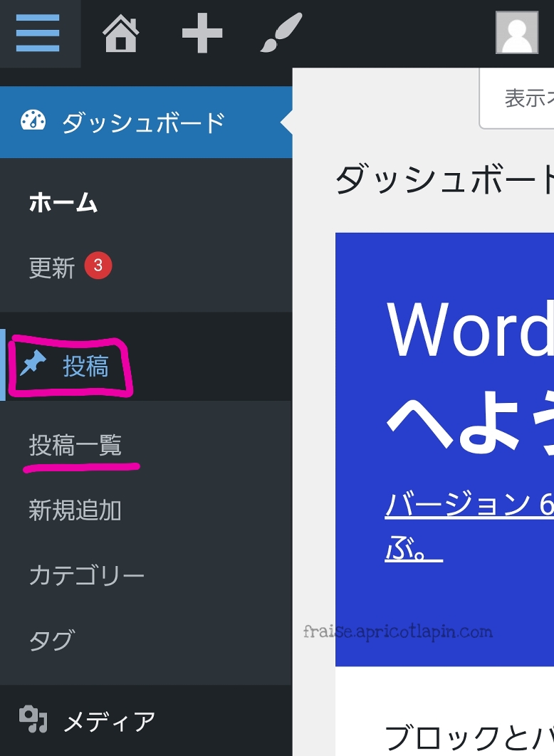Open site home via house icon
Viewport: 554px width, 756px height.
pyautogui.click(x=120, y=33)
